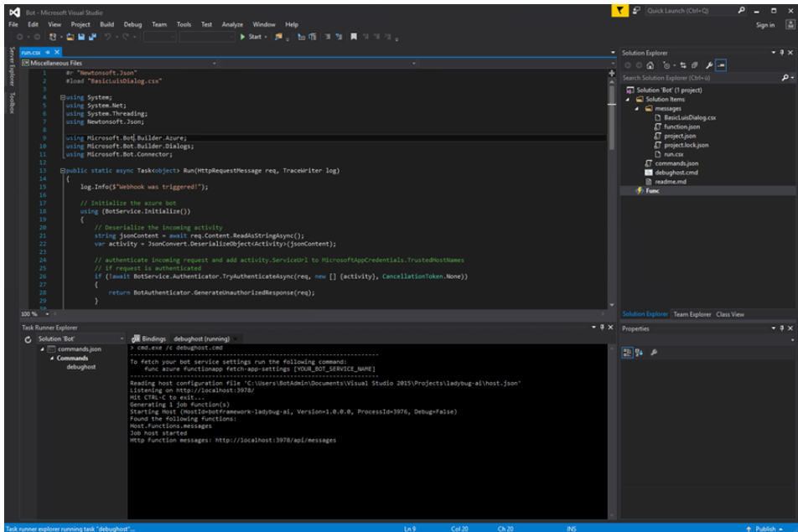Click the Quick Launch search field
The image size is (798, 532).
691,11
